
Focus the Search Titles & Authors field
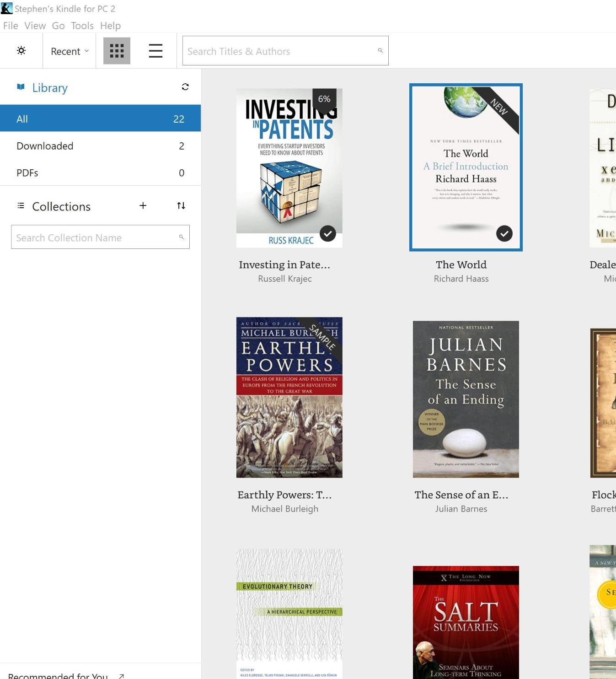click(x=285, y=51)
